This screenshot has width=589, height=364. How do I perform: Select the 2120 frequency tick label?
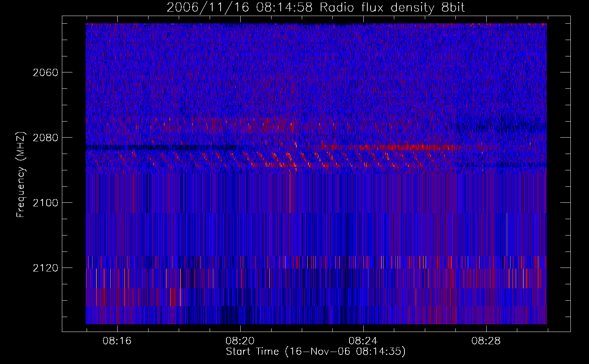(46, 268)
